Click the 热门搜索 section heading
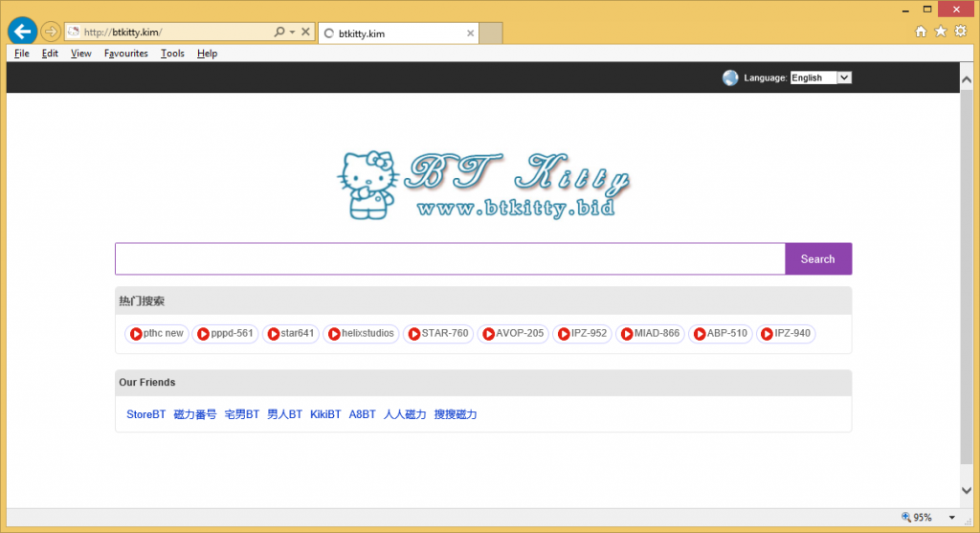The image size is (980, 533). [x=142, y=301]
